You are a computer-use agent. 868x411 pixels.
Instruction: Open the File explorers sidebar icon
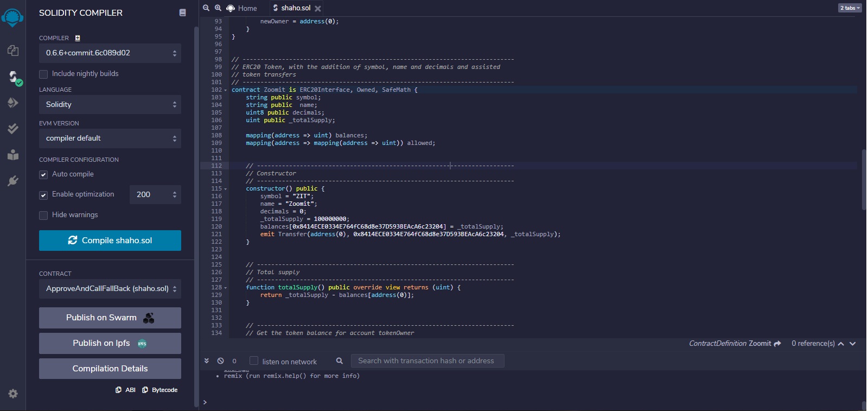click(x=13, y=50)
